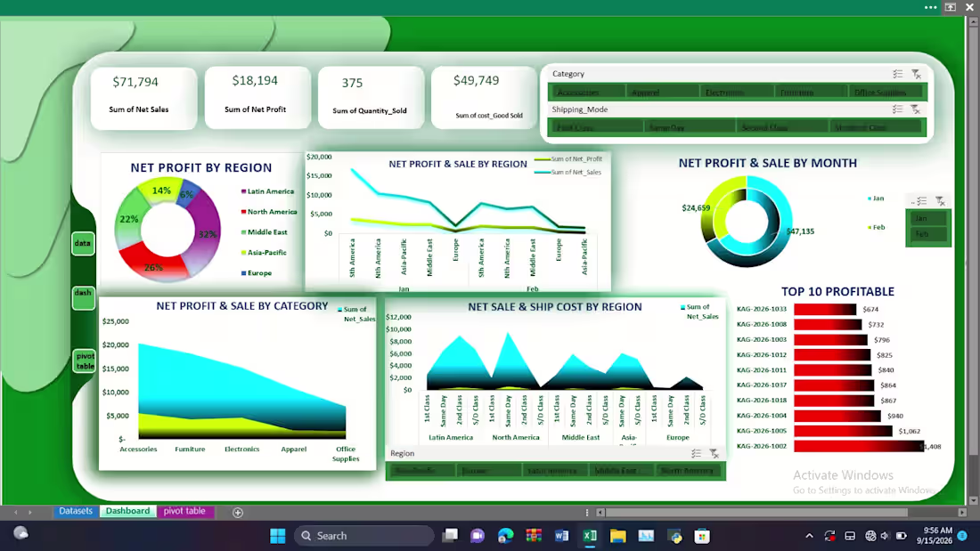Screen dimensions: 980x551
Task: Open the dash sidebar navigation button
Action: (x=83, y=298)
